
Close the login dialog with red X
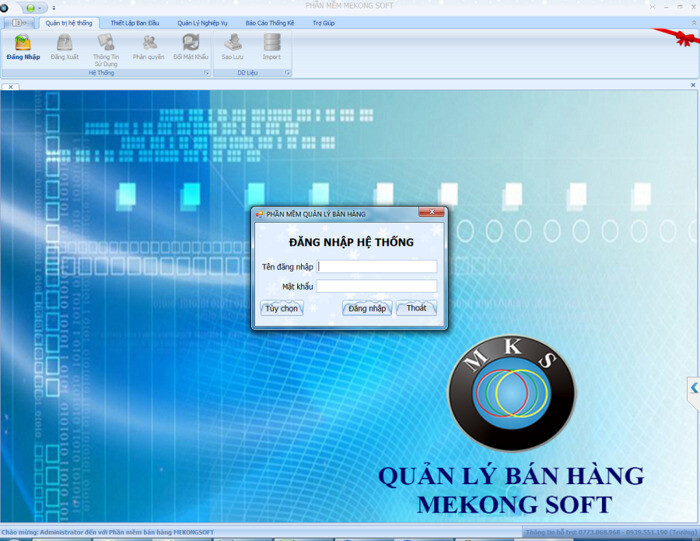click(x=431, y=212)
